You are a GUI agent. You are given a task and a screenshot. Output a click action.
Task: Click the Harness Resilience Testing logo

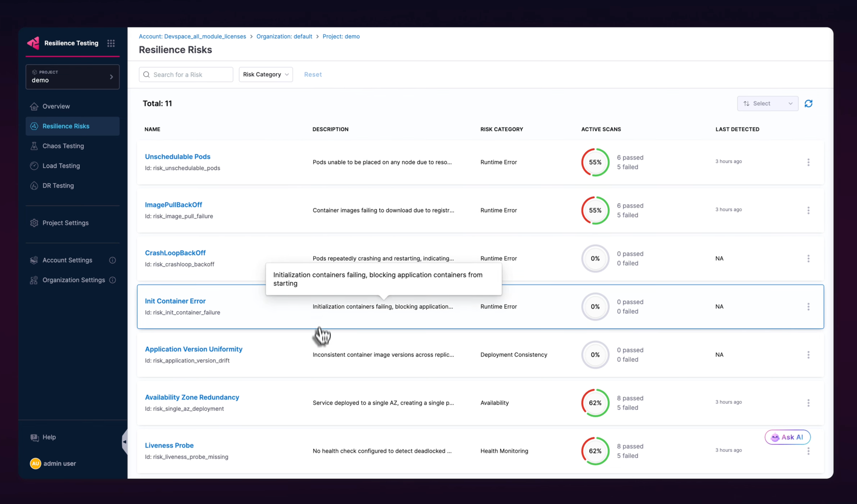(x=33, y=43)
